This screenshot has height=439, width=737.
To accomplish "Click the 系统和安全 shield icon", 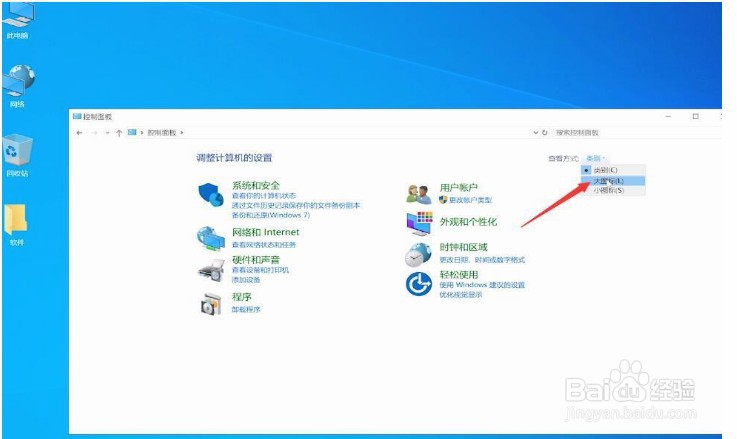I will tap(210, 194).
